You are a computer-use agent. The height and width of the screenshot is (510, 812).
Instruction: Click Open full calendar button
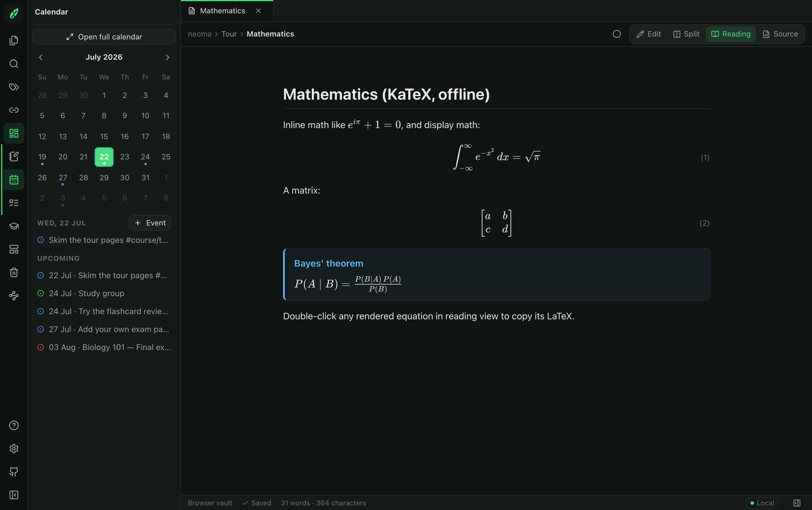pyautogui.click(x=104, y=37)
